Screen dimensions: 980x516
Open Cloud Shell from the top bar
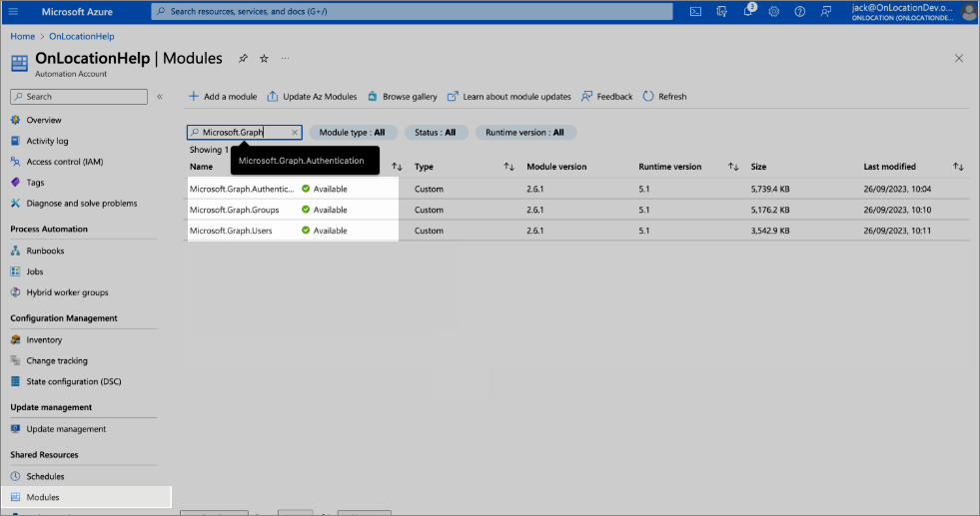click(x=695, y=11)
